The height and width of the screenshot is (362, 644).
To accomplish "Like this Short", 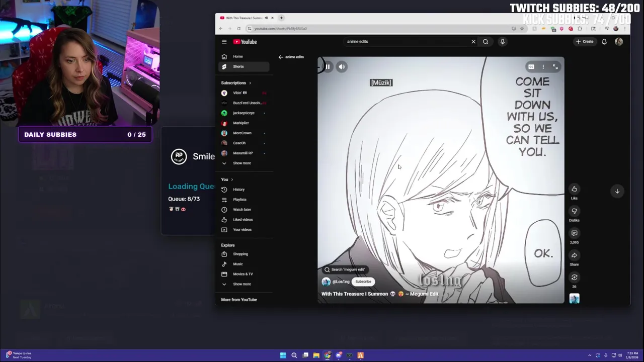I will [574, 189].
